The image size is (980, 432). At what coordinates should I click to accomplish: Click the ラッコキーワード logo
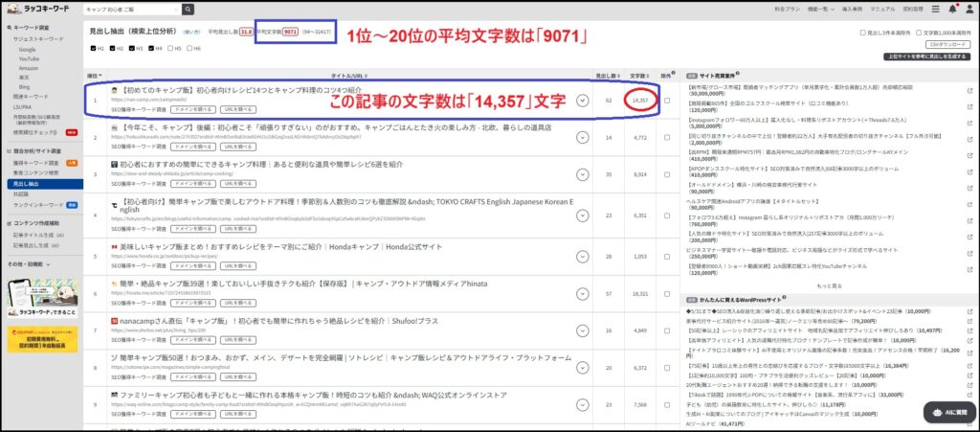[38, 10]
